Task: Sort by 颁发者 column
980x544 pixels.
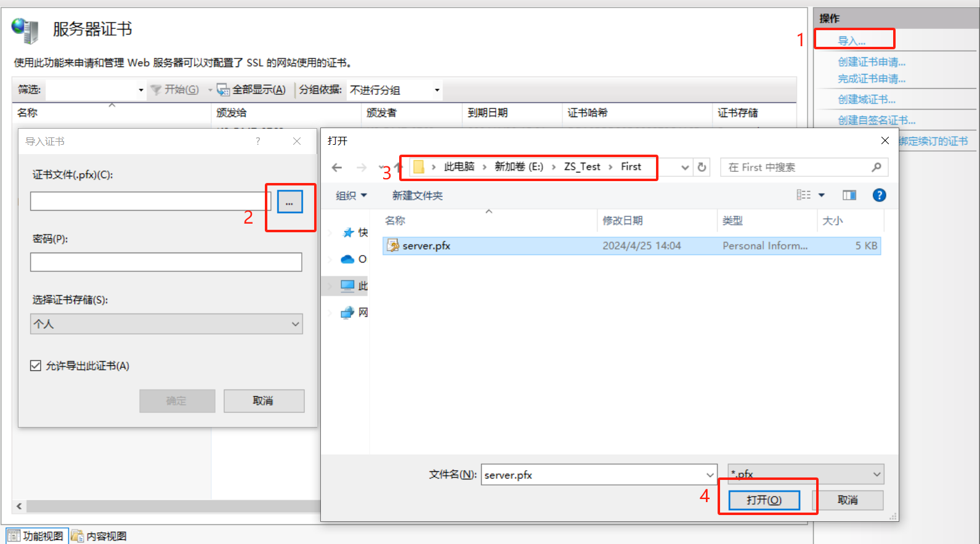Action: (x=382, y=113)
